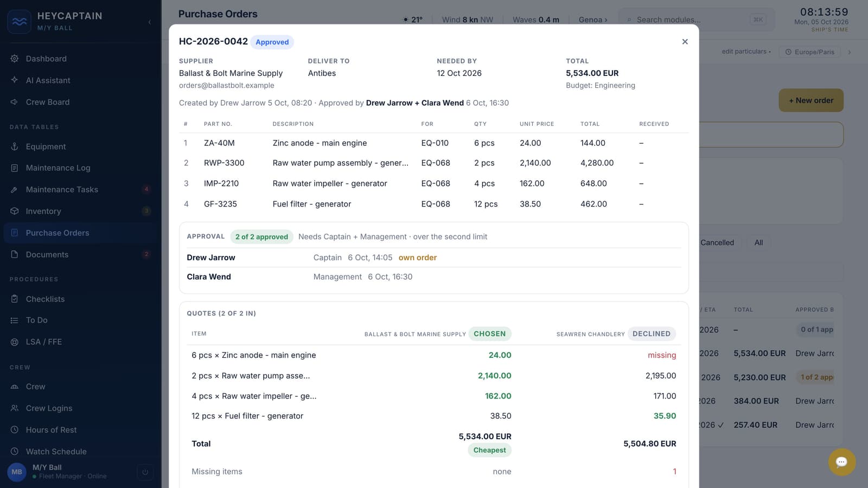Viewport: 868px width, 488px height.
Task: Click the MB user avatar
Action: (x=17, y=472)
